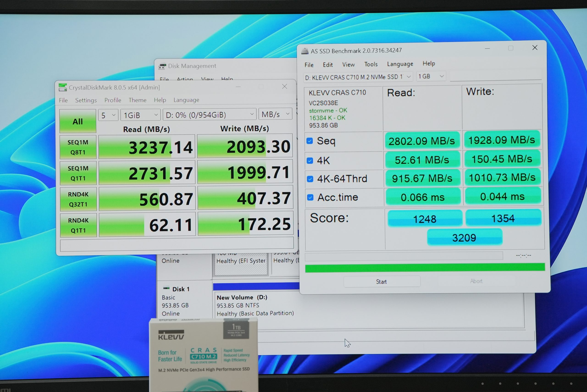Open AS SSD Edit menu
The width and height of the screenshot is (587, 392).
(x=328, y=65)
